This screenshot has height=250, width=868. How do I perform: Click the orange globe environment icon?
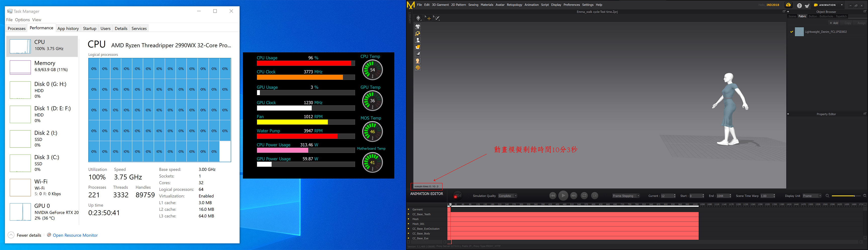point(418,68)
